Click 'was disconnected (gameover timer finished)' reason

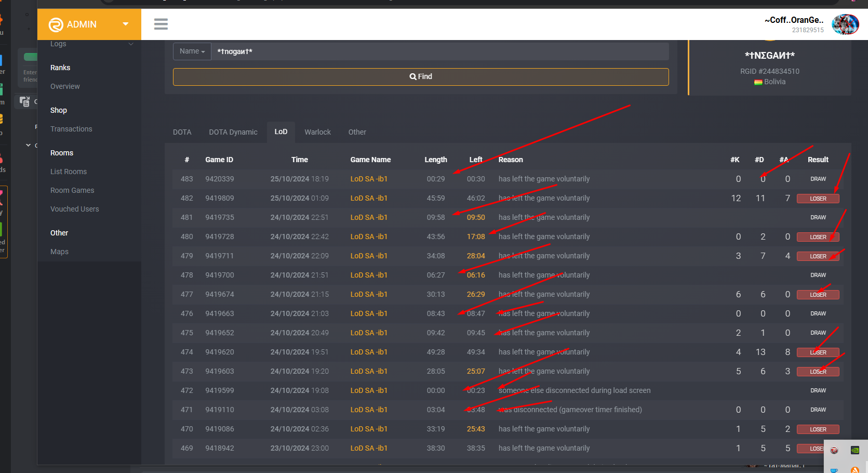click(x=570, y=410)
